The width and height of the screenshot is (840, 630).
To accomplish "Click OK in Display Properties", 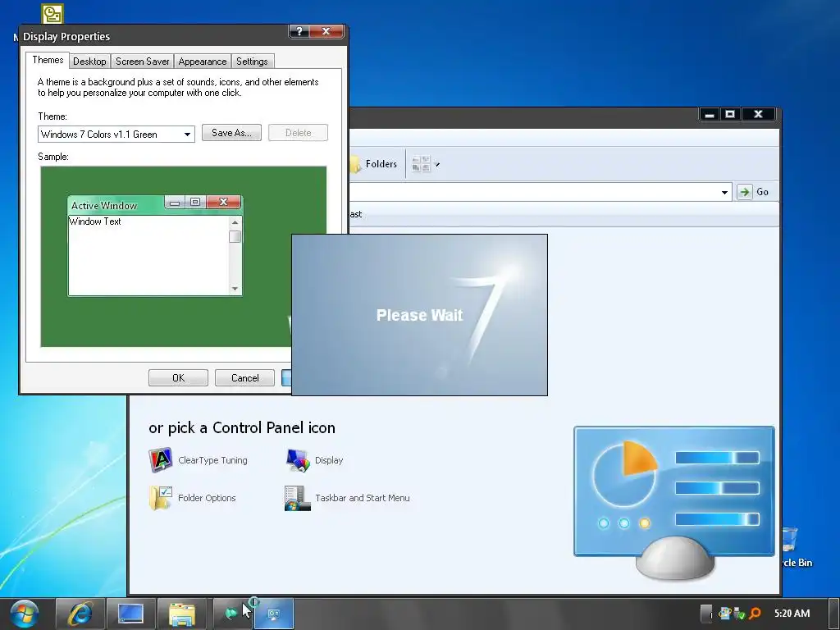I will (x=178, y=377).
